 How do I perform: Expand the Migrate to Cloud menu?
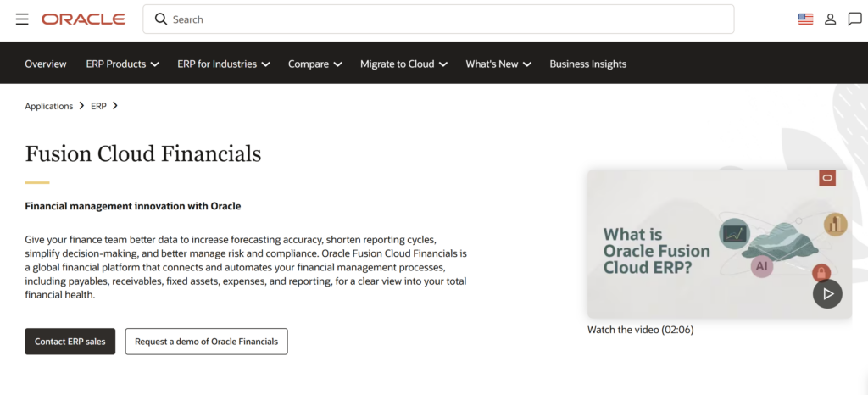(x=403, y=64)
